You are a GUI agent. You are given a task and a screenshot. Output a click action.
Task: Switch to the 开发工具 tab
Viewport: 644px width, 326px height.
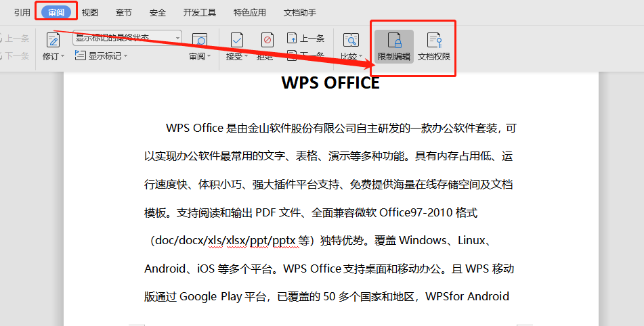(200, 13)
